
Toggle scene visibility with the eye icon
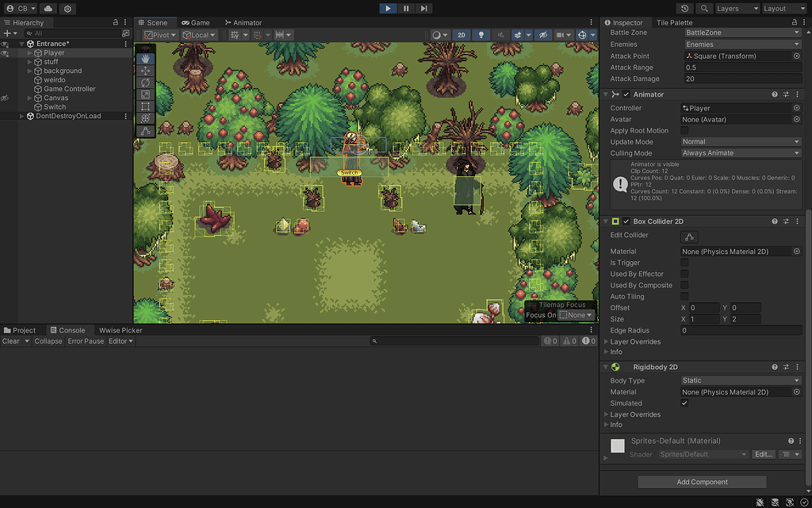coord(543,35)
